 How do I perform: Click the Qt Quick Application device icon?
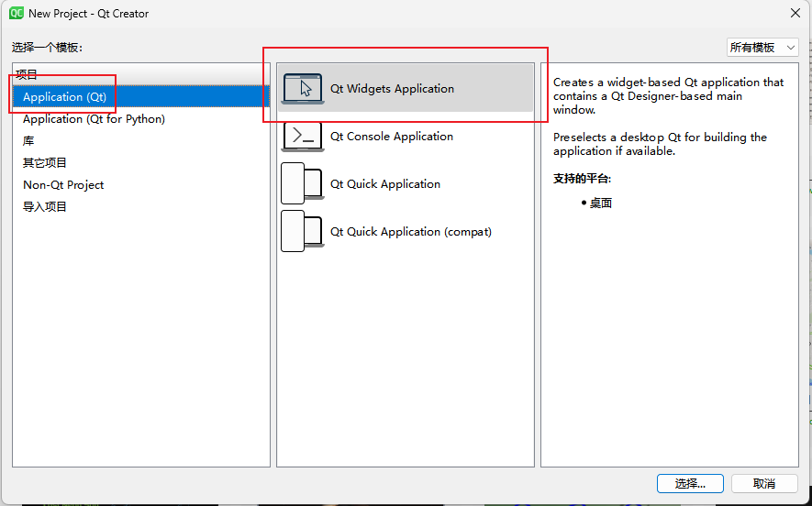coord(302,183)
